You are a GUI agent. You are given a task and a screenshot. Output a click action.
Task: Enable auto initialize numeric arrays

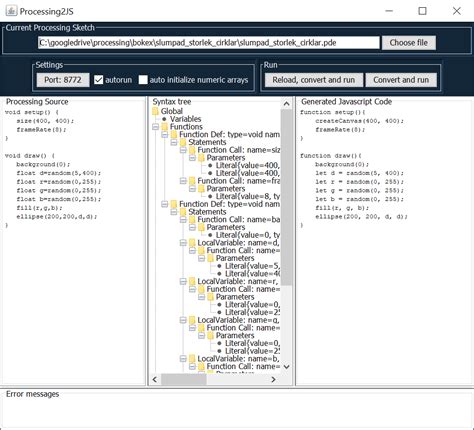point(143,80)
